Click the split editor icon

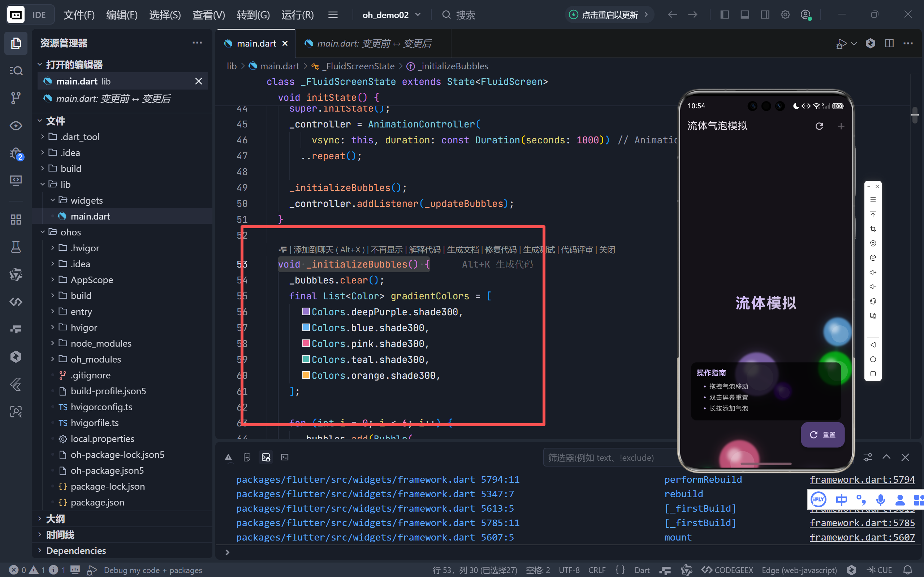pos(889,43)
